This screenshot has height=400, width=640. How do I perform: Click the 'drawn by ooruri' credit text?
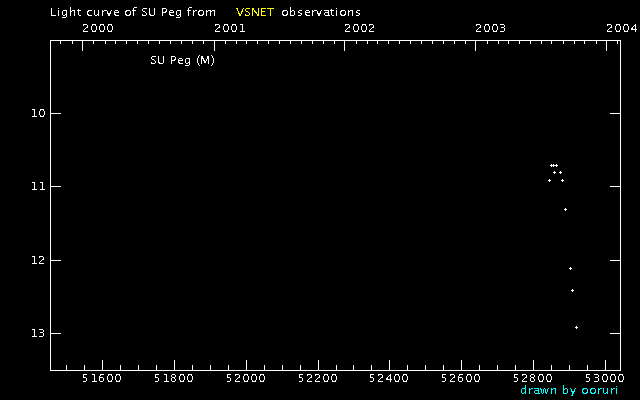569,391
